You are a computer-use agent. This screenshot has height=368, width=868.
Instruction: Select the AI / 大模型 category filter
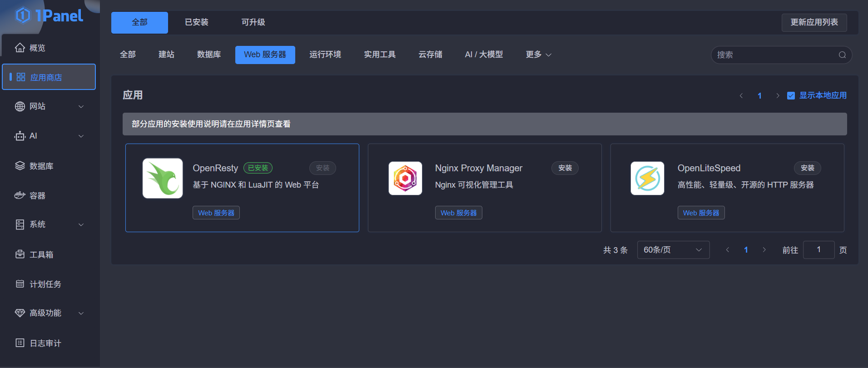(484, 55)
